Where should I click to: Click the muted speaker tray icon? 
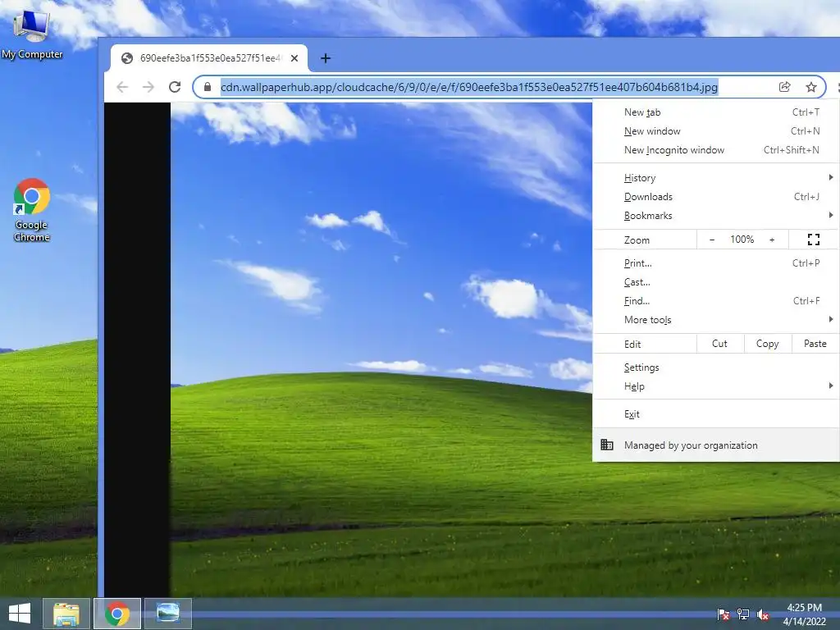pos(763,614)
